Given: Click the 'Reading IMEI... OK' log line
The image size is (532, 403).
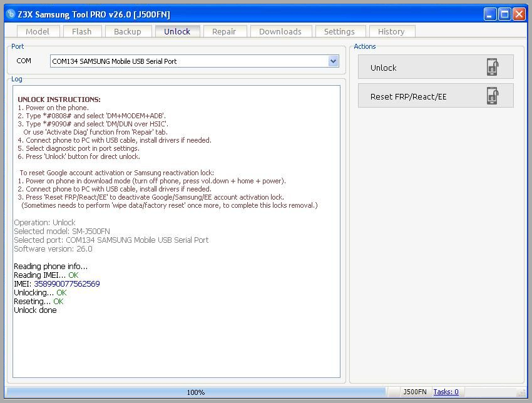Looking at the screenshot, I should pyautogui.click(x=46, y=275).
